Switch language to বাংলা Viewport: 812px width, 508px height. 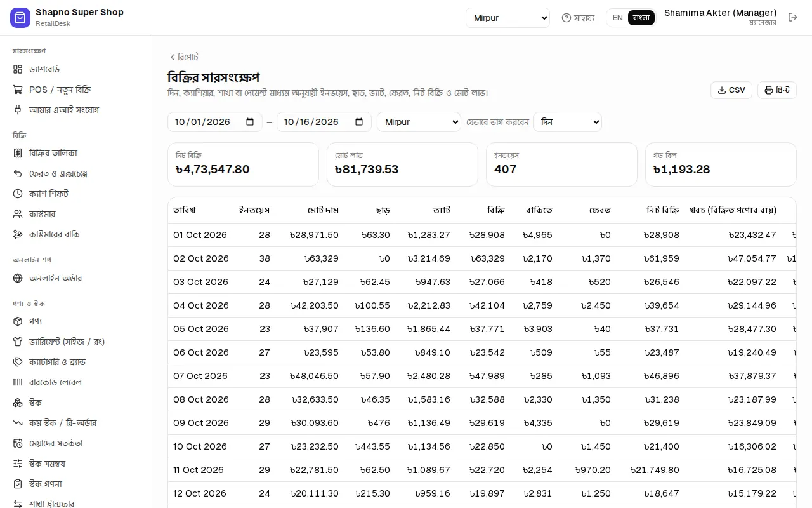coord(641,18)
